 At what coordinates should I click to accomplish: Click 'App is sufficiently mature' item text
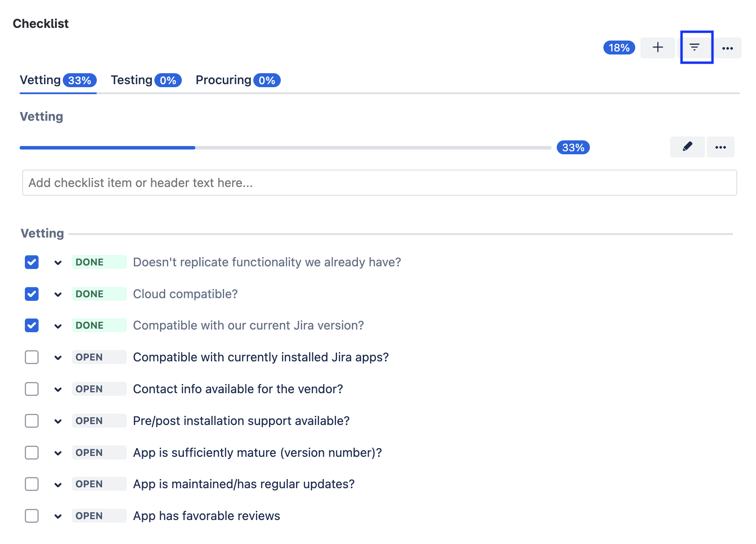257,453
